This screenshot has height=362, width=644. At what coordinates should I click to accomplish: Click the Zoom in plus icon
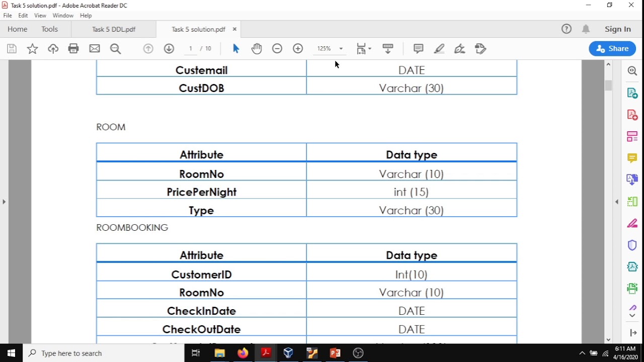pyautogui.click(x=298, y=49)
